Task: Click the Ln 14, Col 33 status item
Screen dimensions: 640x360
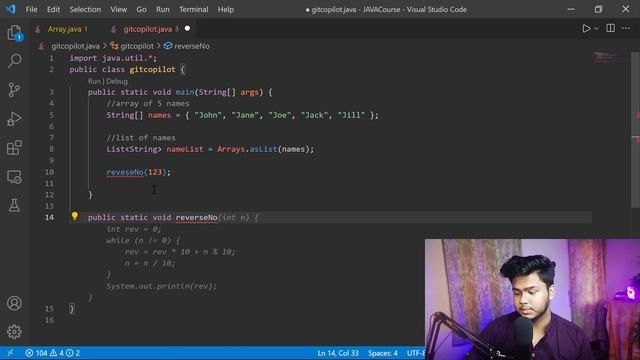Action: click(338, 353)
